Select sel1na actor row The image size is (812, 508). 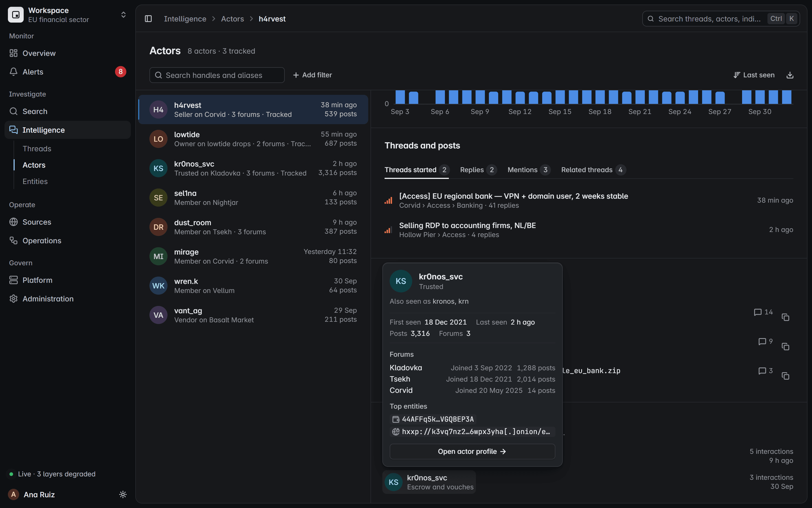coord(253,198)
